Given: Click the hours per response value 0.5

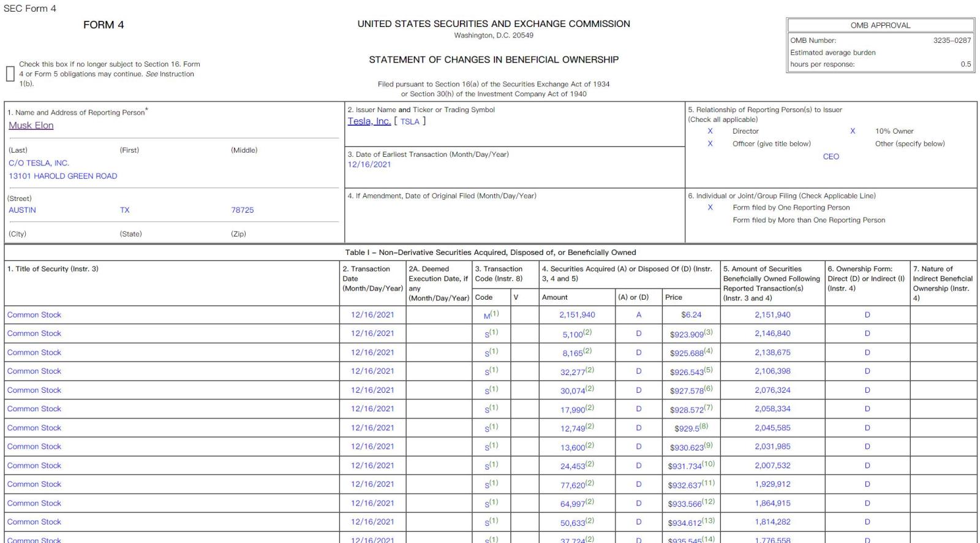Looking at the screenshot, I should click(x=966, y=64).
